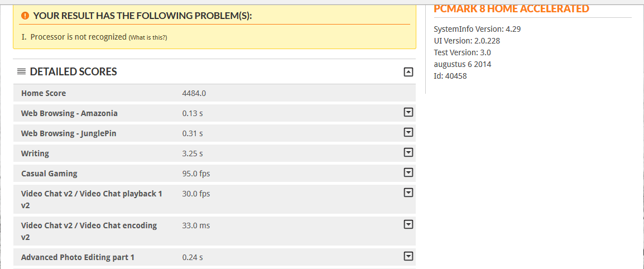Show Casual Gaming score details

pyautogui.click(x=408, y=173)
